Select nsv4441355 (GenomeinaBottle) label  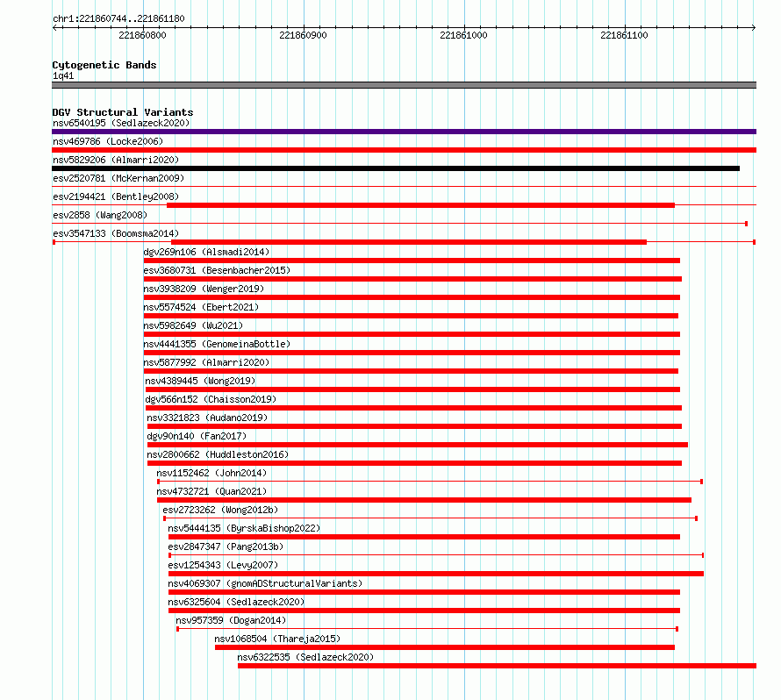(217, 344)
